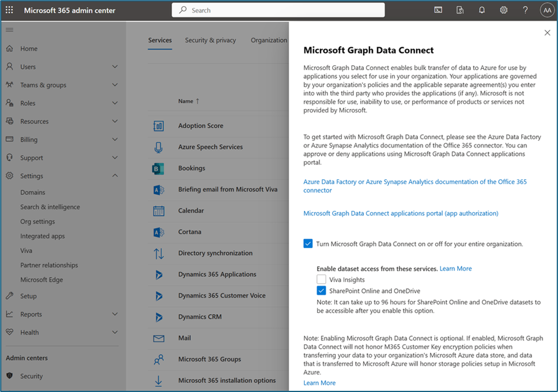Open settings gear in top bar

pos(503,10)
